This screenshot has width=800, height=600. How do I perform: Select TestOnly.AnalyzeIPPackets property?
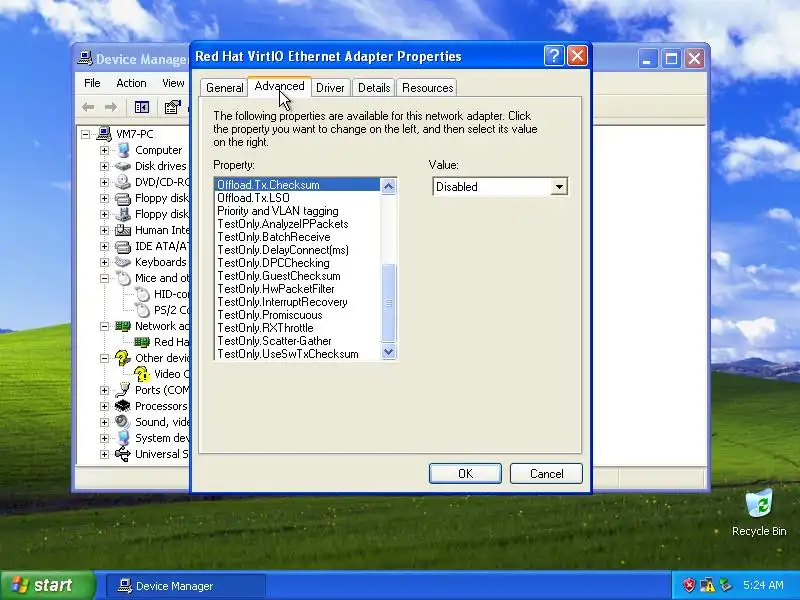(x=297, y=224)
